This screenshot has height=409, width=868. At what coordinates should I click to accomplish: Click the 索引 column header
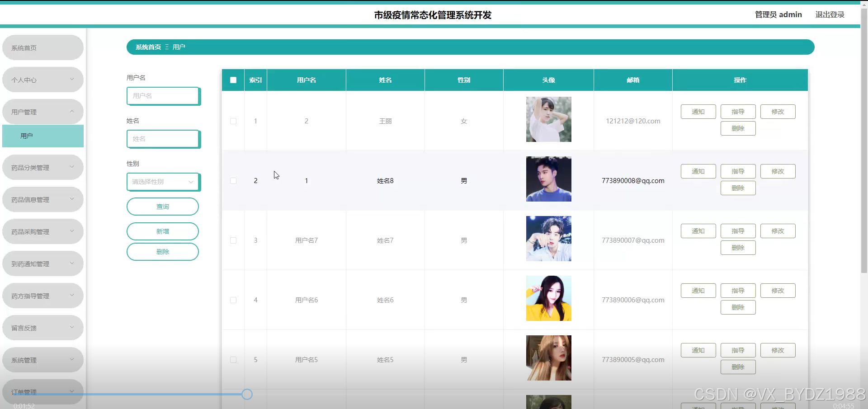coord(255,80)
